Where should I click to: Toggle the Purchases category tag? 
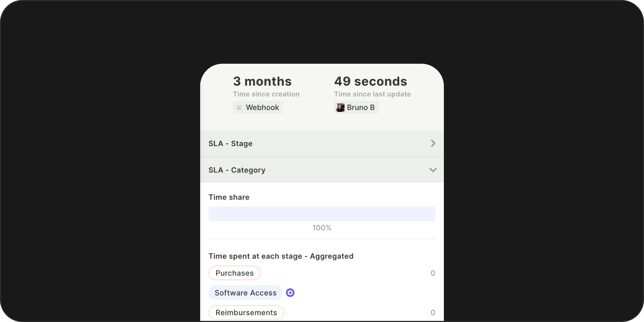(235, 273)
